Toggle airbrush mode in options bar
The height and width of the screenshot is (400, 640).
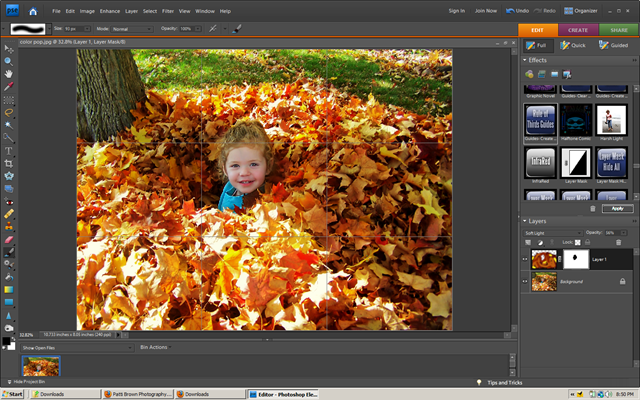tap(213, 29)
